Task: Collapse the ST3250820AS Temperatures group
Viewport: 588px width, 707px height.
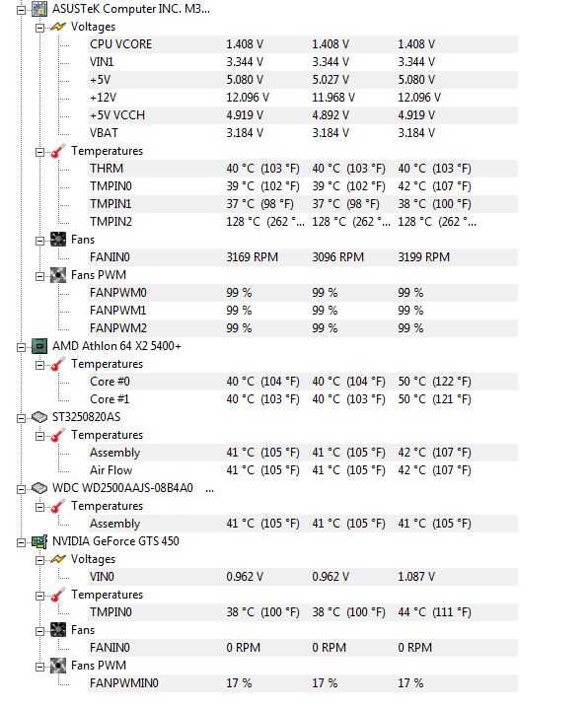Action: coord(39,436)
